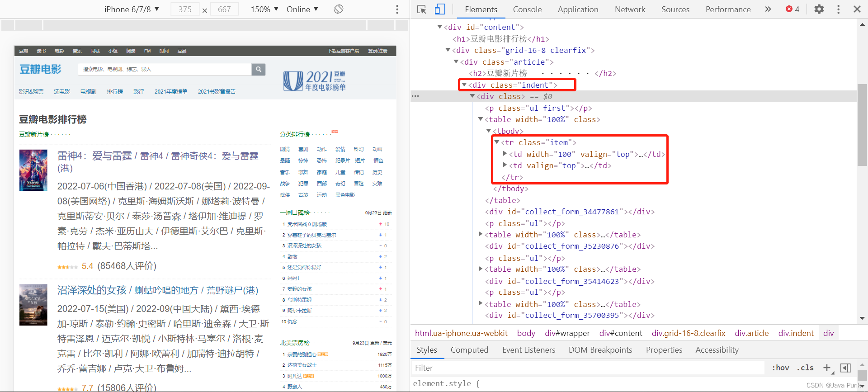Click div#wrapper in breadcrumb
868x392 pixels.
click(567, 333)
